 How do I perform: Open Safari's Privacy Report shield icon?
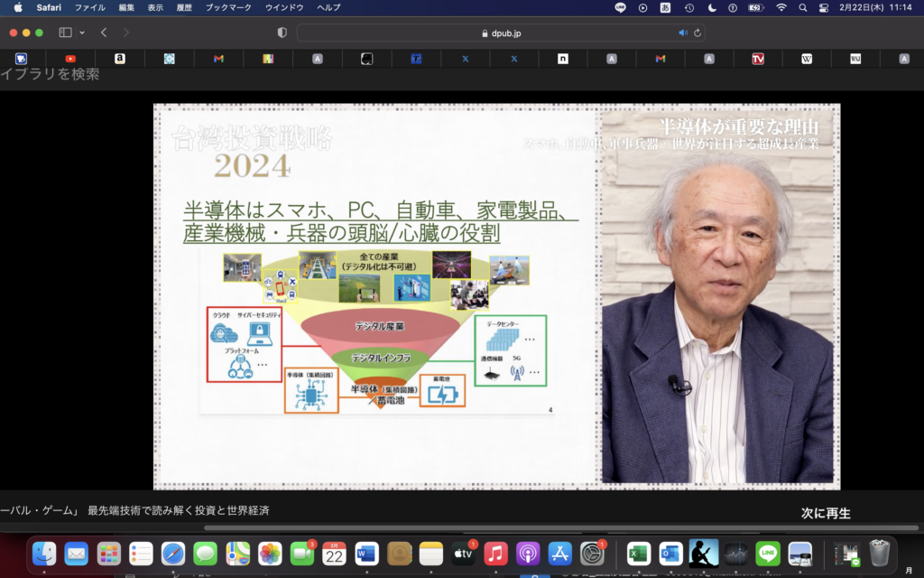coord(281,31)
